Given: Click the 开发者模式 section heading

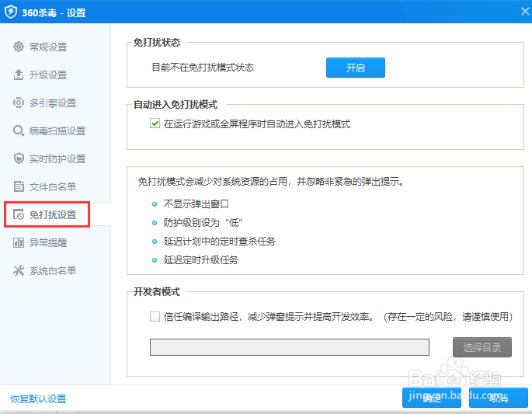Looking at the screenshot, I should point(157,291).
